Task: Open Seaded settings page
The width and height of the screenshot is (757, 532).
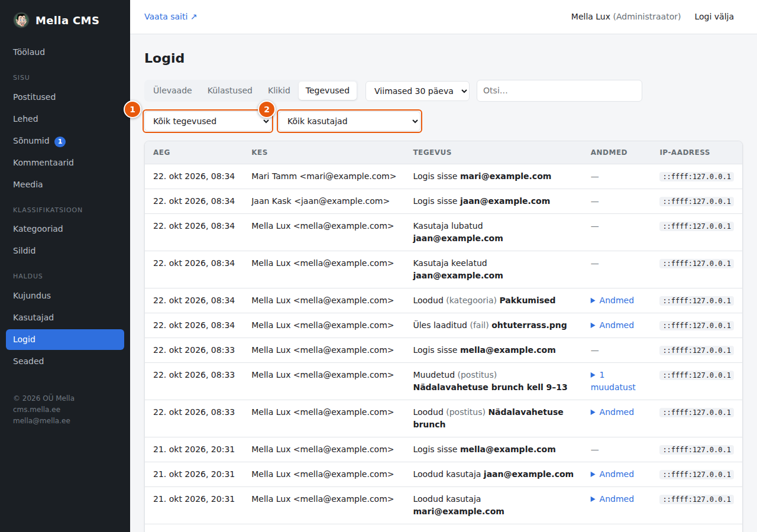Action: (x=65, y=361)
